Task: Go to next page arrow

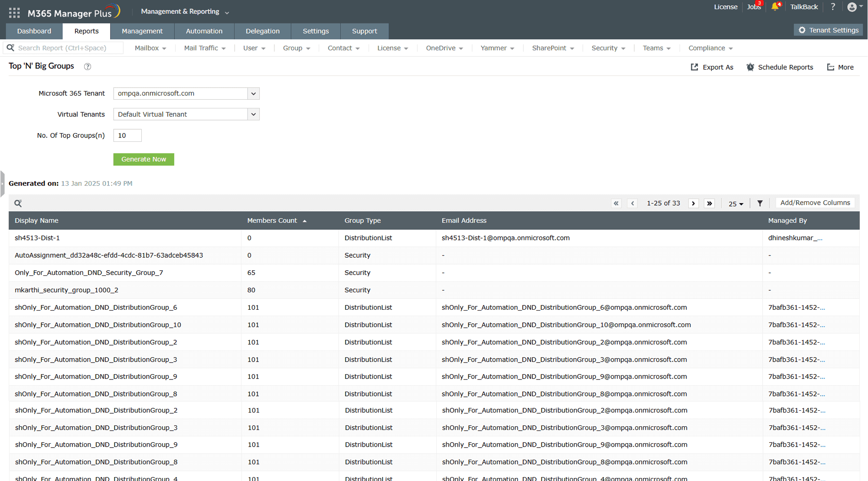Action: point(693,203)
